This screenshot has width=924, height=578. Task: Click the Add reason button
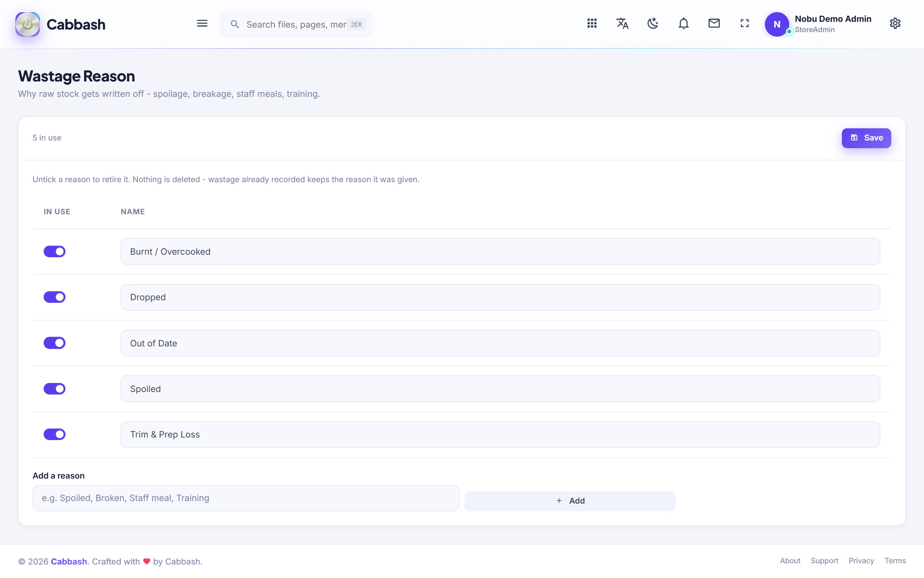tap(569, 501)
